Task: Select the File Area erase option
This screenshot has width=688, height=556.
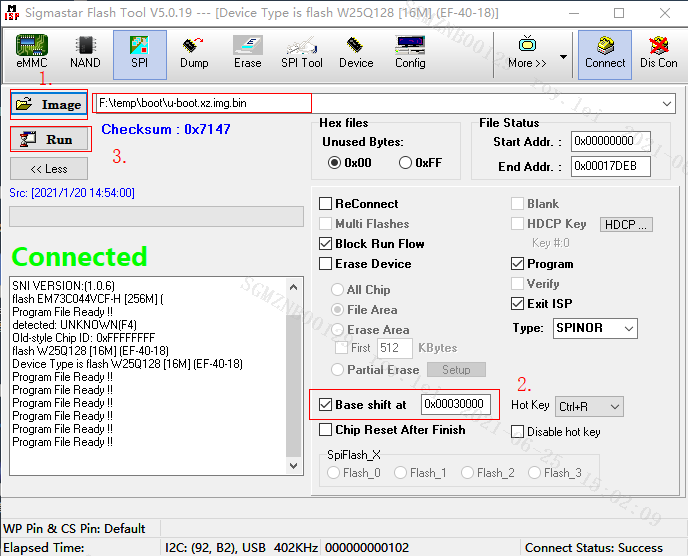Action: (337, 310)
